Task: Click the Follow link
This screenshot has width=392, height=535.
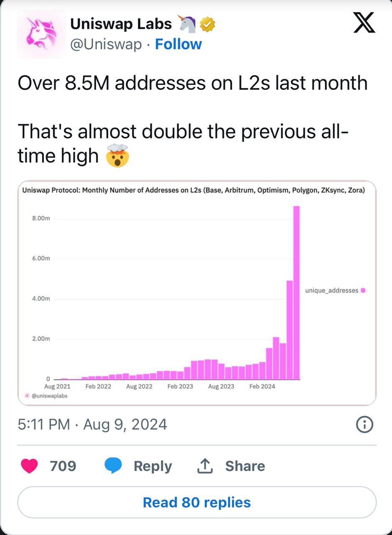Action: pyautogui.click(x=178, y=44)
